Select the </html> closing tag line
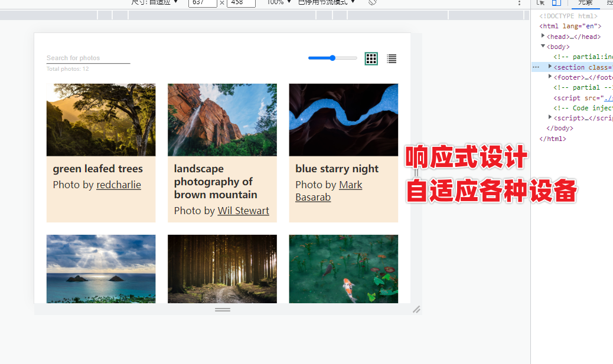Screen dimensions: 613x364 click(552, 139)
